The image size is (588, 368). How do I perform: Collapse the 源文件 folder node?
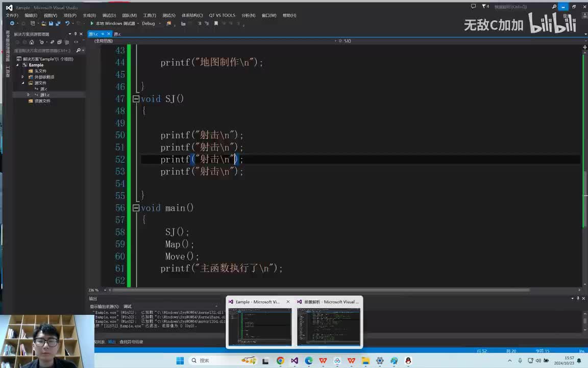(23, 83)
